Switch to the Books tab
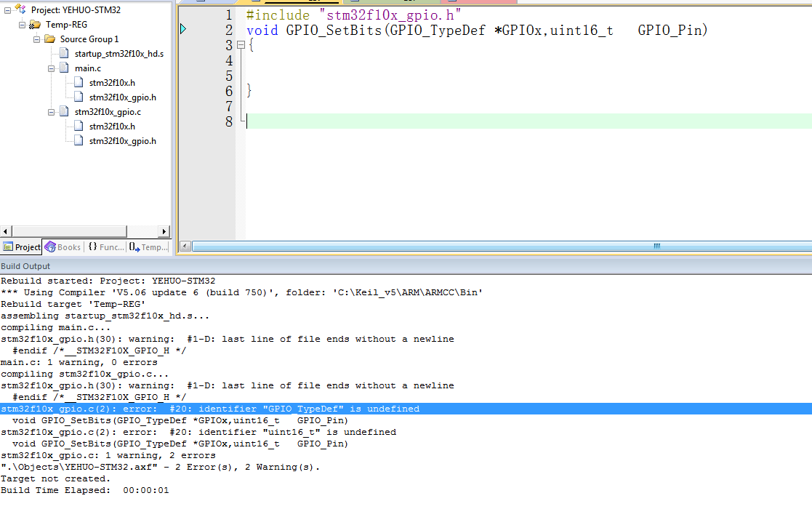Image resolution: width=812 pixels, height=517 pixels. 63,247
